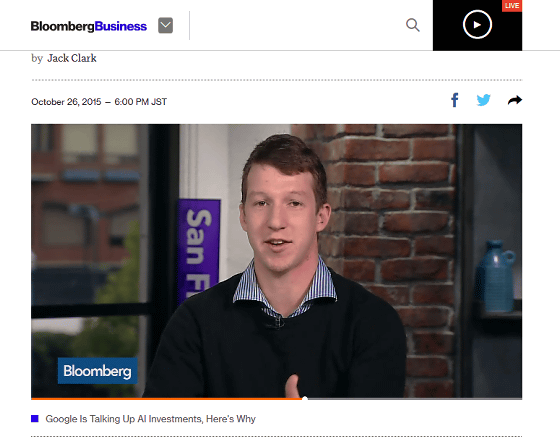Play the live TV stream
Viewport: 560px width, 447px height.
(477, 25)
